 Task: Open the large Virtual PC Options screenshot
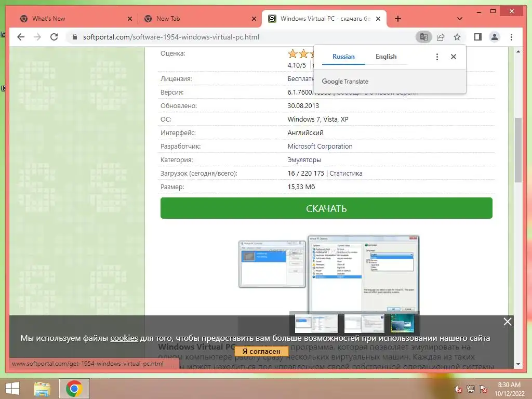pyautogui.click(x=363, y=274)
